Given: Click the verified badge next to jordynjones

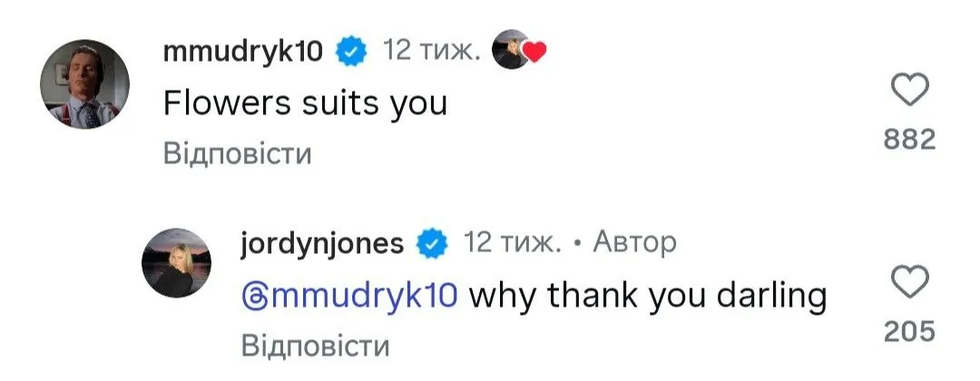Looking at the screenshot, I should (x=433, y=244).
